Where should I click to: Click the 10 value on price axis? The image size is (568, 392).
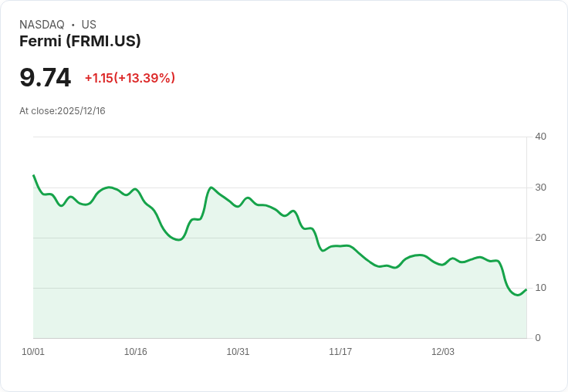coord(540,288)
